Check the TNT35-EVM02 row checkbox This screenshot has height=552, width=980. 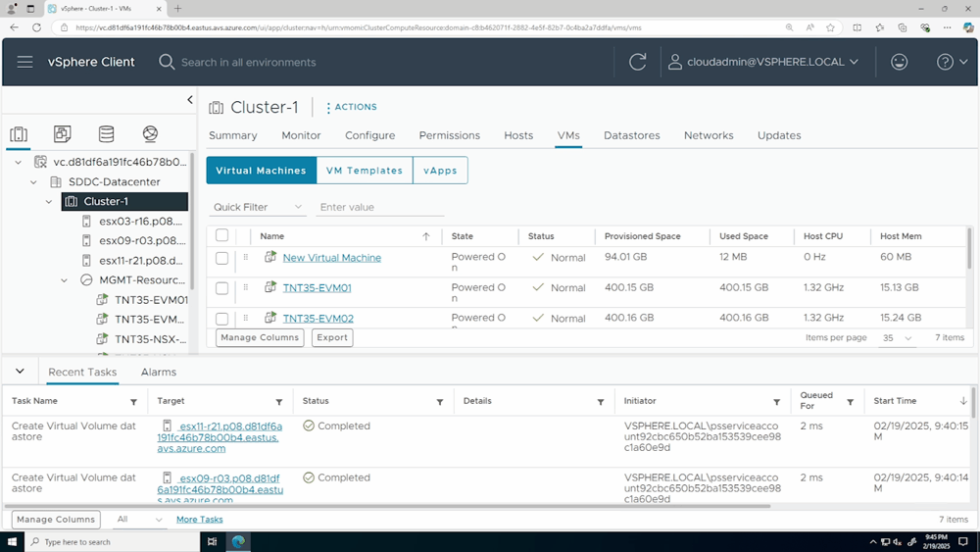[x=221, y=319]
